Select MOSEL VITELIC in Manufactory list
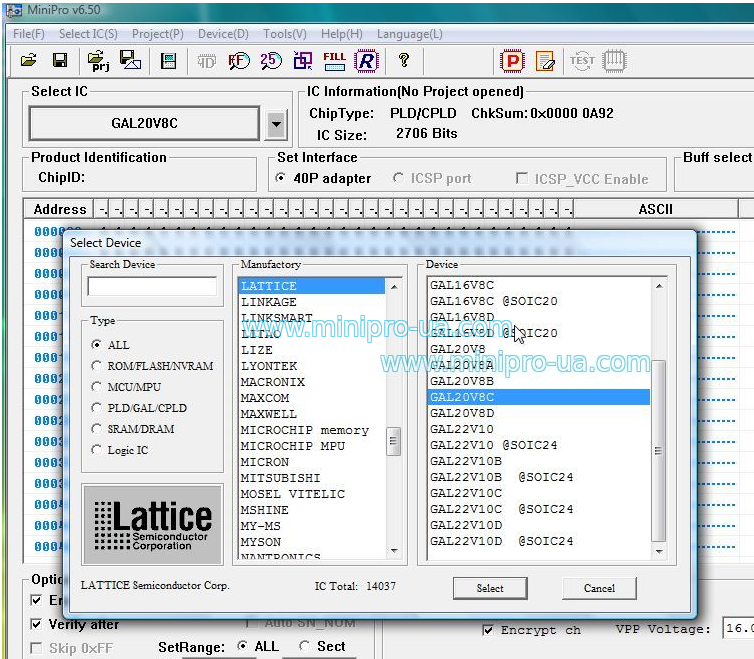This screenshot has width=754, height=659. click(312, 494)
